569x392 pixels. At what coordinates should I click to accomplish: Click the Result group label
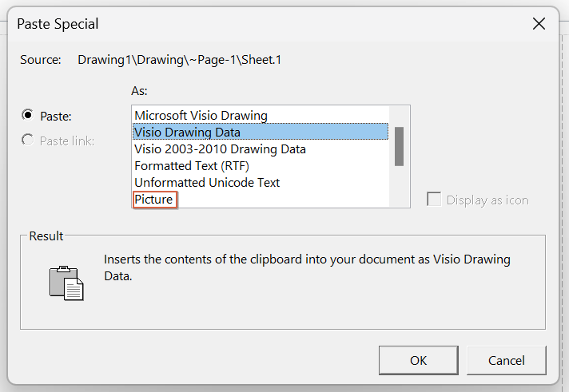pos(46,236)
